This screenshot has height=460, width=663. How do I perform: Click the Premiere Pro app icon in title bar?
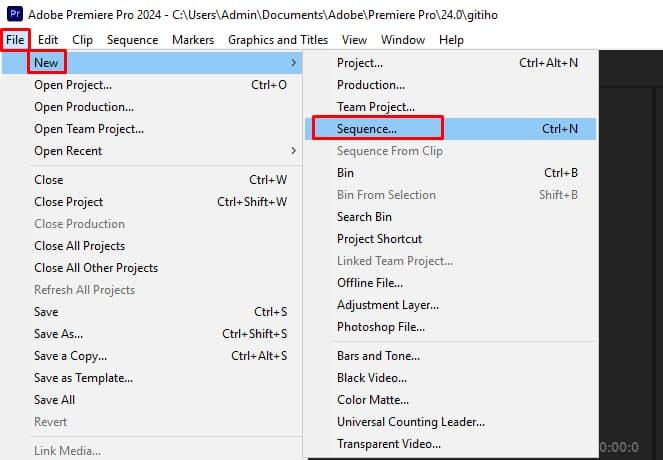coord(13,15)
